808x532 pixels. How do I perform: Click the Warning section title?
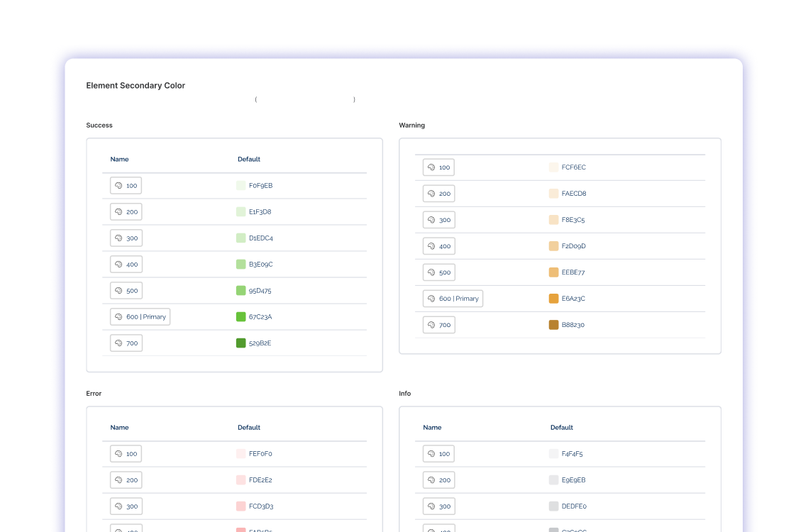point(411,126)
